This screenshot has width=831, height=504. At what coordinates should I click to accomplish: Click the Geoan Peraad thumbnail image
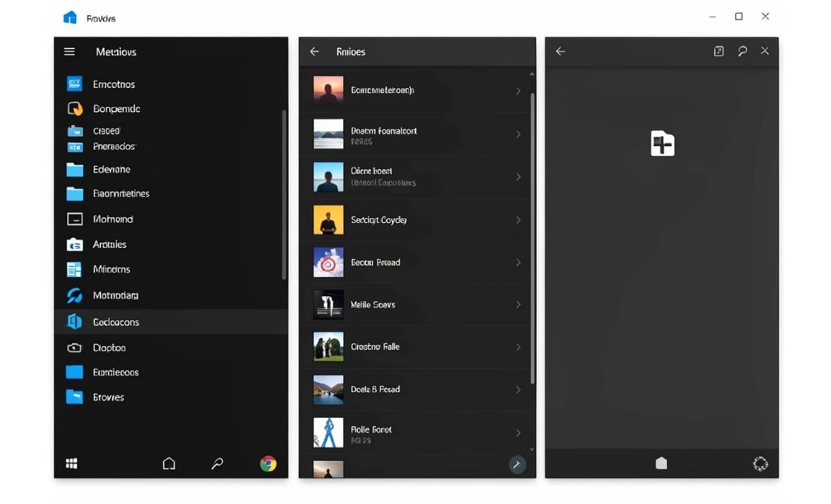(328, 262)
